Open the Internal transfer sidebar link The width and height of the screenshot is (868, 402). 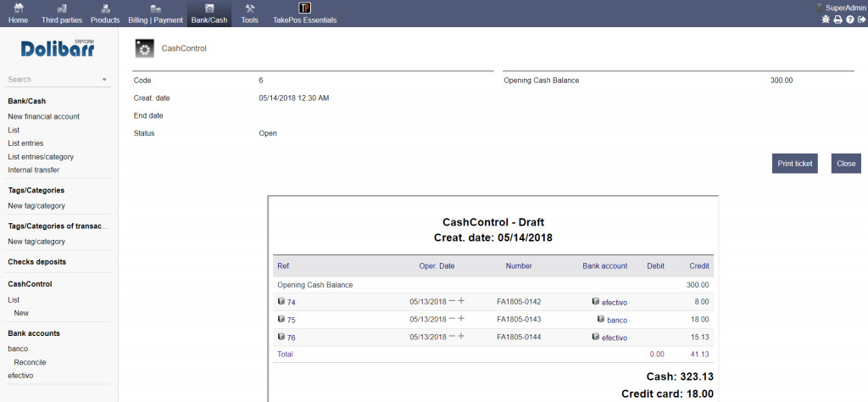click(34, 170)
